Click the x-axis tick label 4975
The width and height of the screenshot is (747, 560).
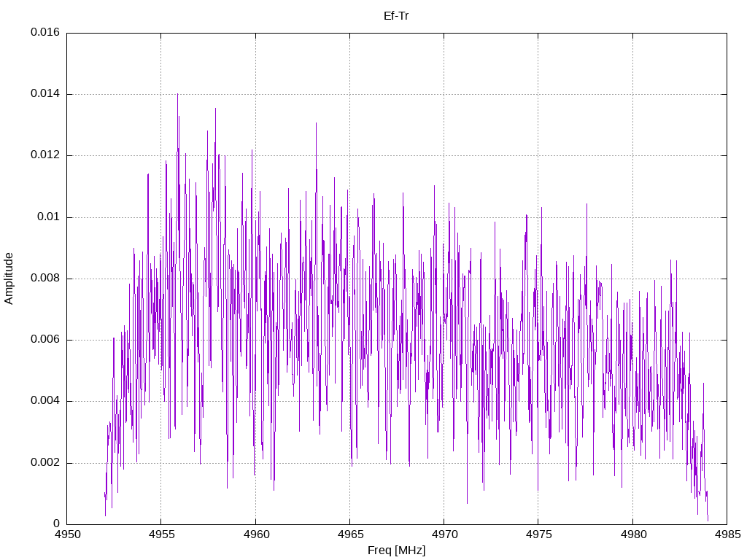[x=539, y=534]
